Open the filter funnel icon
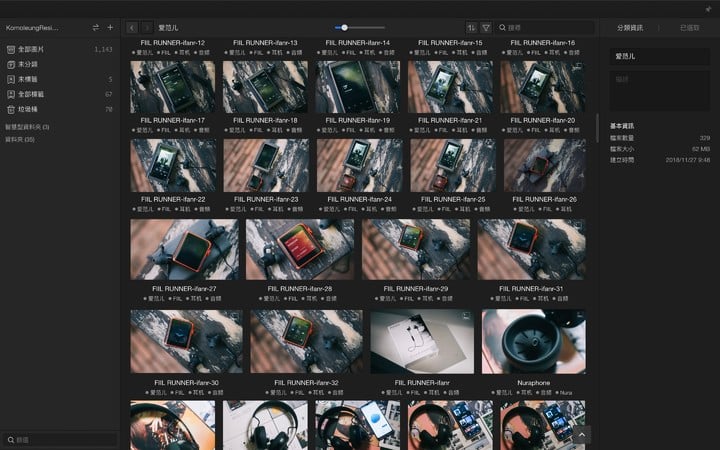 coord(486,28)
